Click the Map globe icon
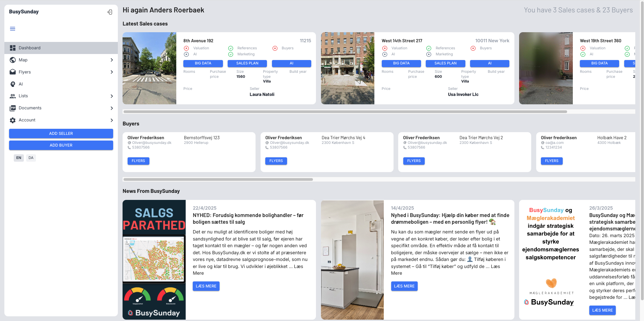This screenshot has height=321, width=644. 13,60
